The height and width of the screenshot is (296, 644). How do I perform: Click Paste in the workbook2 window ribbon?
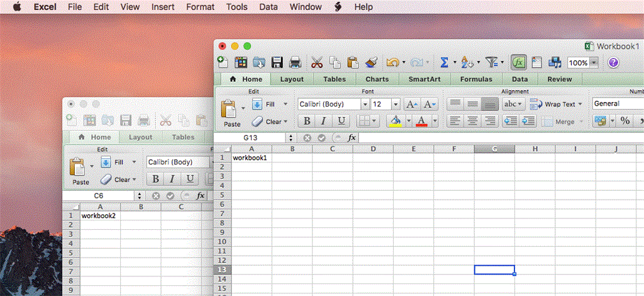tap(79, 171)
